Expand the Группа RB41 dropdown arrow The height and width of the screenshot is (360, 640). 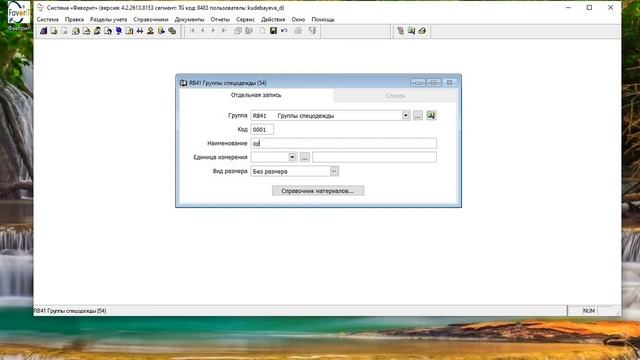pos(405,116)
